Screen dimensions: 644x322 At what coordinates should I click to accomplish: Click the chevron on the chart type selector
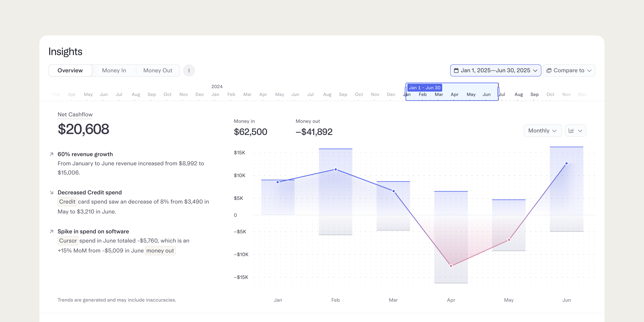click(x=581, y=130)
